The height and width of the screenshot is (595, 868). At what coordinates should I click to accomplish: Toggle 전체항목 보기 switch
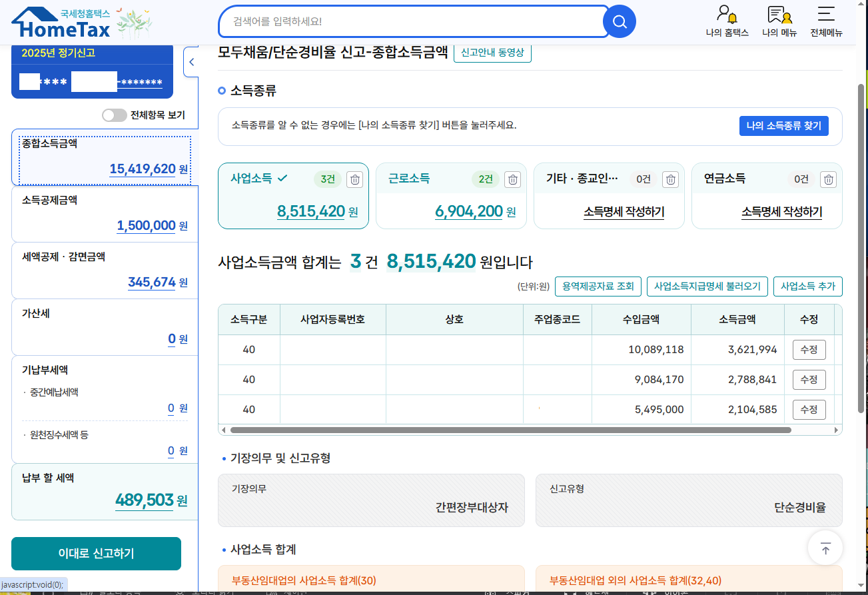point(114,115)
